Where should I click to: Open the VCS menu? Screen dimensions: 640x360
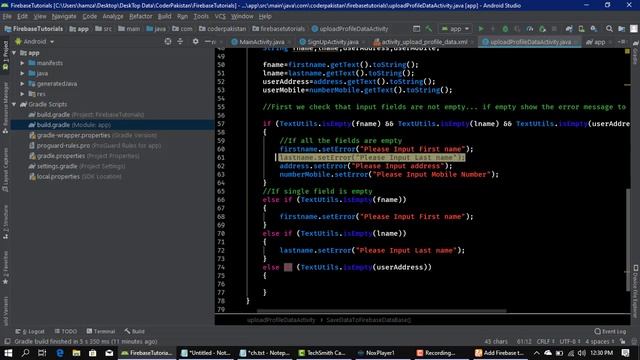[x=220, y=16]
